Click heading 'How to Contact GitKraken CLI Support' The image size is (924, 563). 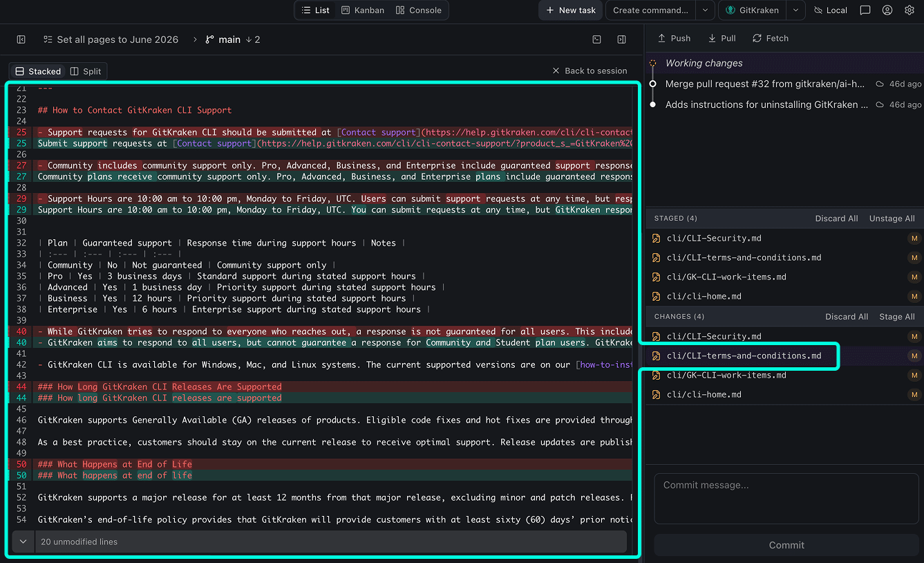(x=135, y=110)
